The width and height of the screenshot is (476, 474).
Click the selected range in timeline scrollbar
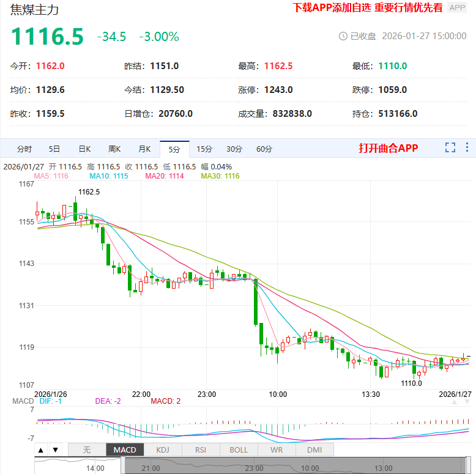point(296,465)
